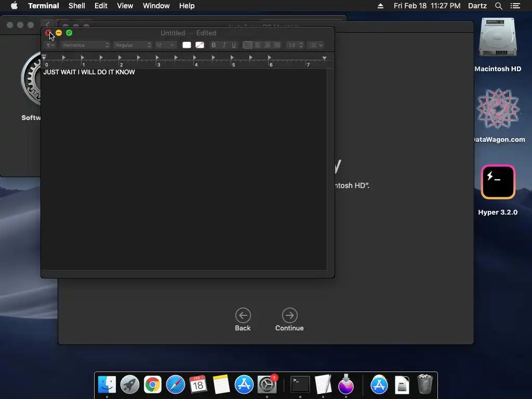This screenshot has height=399, width=532.
Task: Open the list bullets and numbering dropdown
Action: (x=315, y=45)
